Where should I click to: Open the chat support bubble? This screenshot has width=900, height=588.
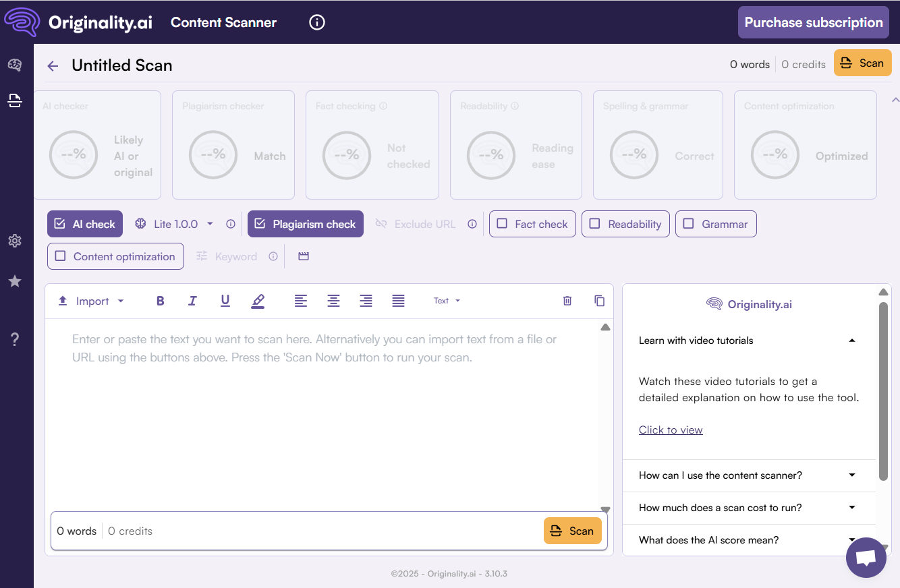pos(866,558)
